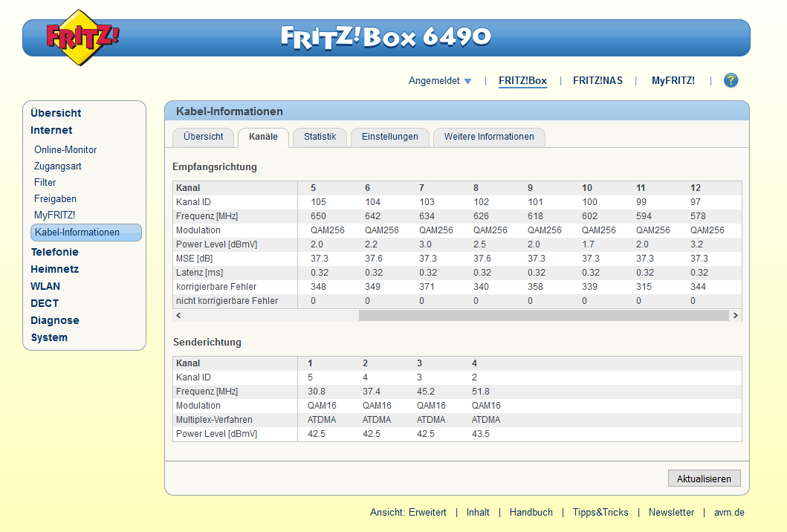
Task: Click the Handbuch footer link
Action: pos(531,512)
